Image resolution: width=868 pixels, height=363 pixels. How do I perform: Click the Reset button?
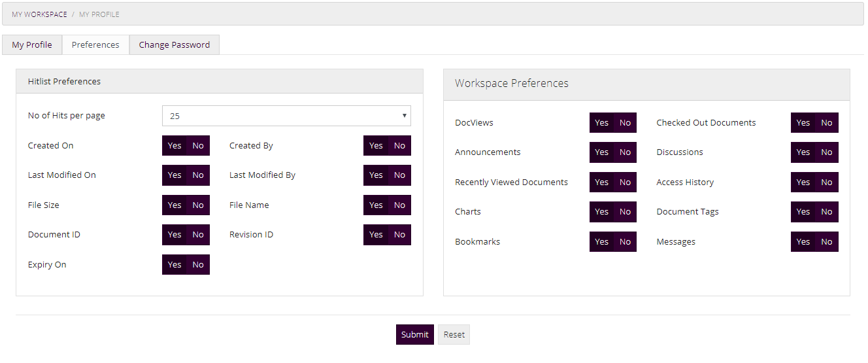[x=454, y=334]
